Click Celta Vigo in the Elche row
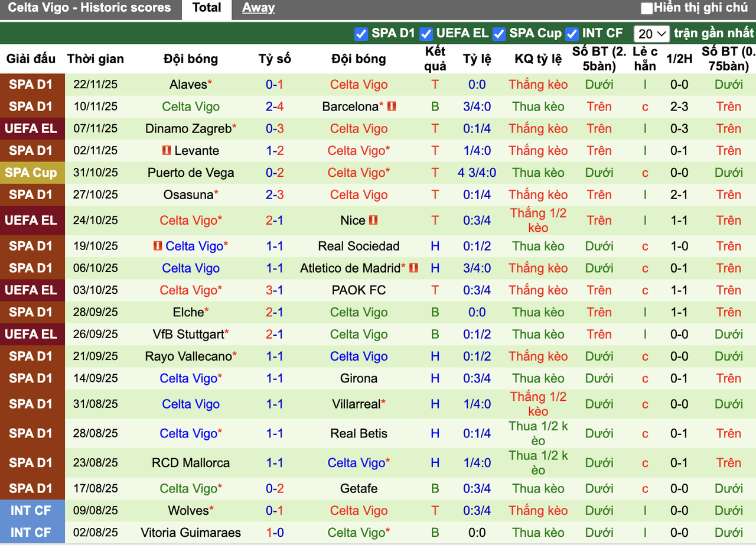The height and width of the screenshot is (548, 756). pos(359,312)
